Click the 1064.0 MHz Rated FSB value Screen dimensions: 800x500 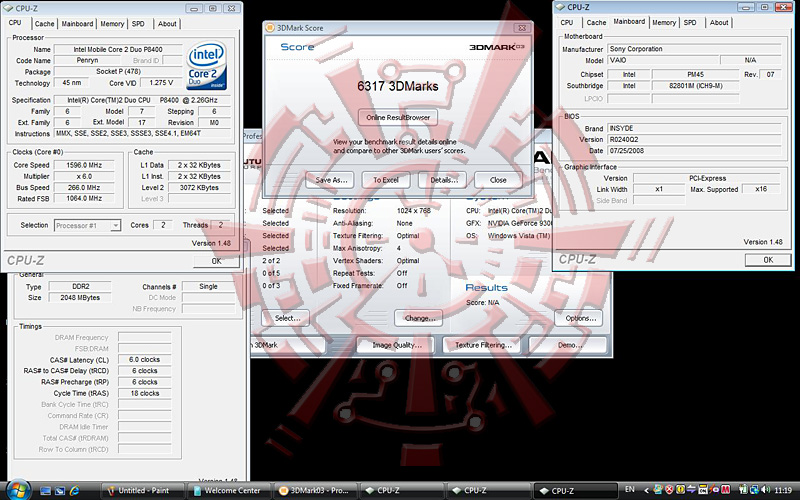[x=84, y=198]
